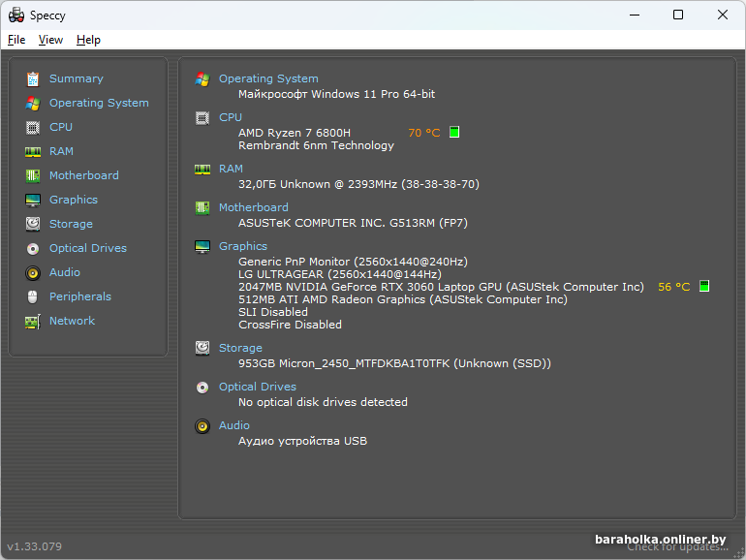The image size is (746, 560).
Task: Select Graphics in the sidebar
Action: pyautogui.click(x=74, y=200)
